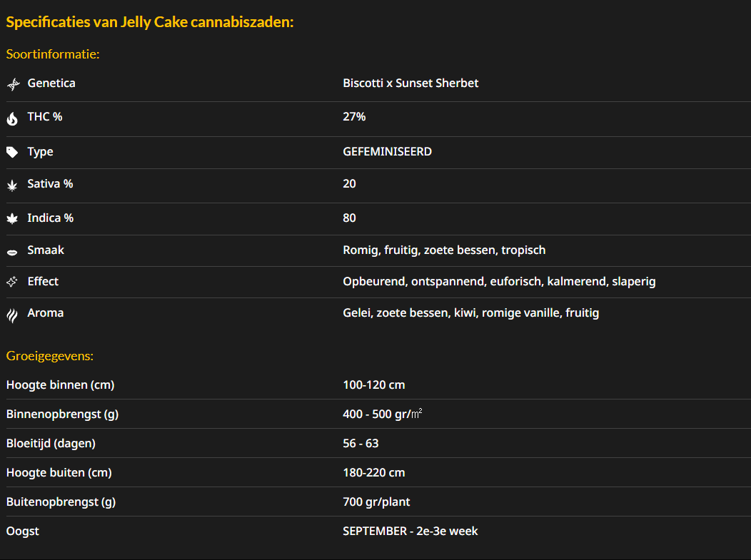Click the DNA icon beside Genetica
This screenshot has height=560, width=751.
click(x=13, y=84)
